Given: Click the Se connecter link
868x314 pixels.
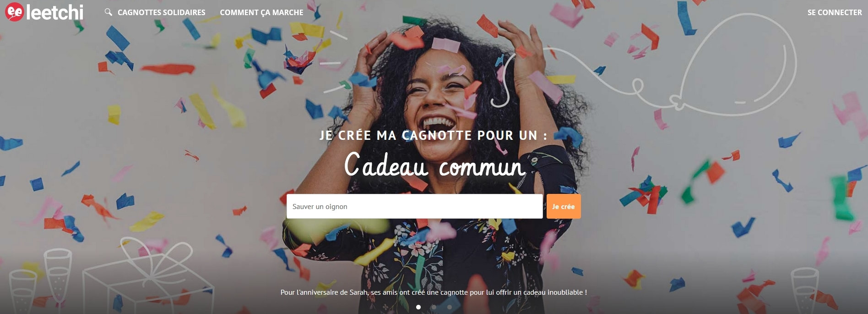Looking at the screenshot, I should tap(835, 12).
